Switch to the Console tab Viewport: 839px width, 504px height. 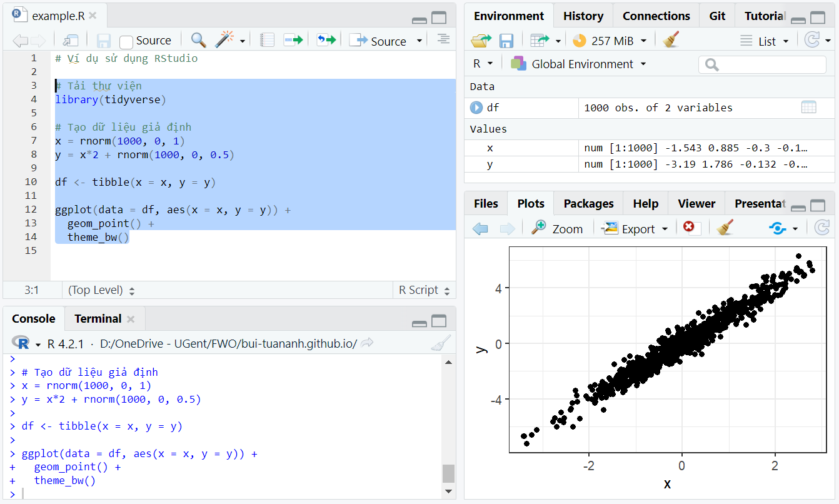[34, 319]
